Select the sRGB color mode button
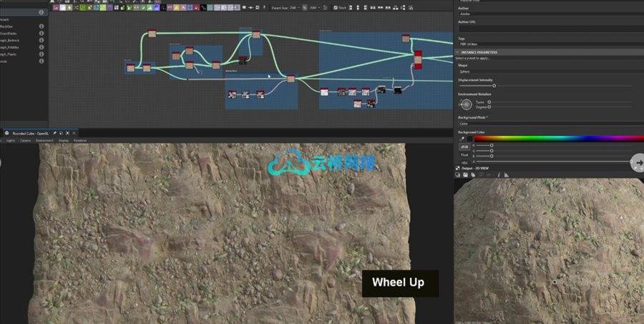The height and width of the screenshot is (324, 644). coord(464,146)
